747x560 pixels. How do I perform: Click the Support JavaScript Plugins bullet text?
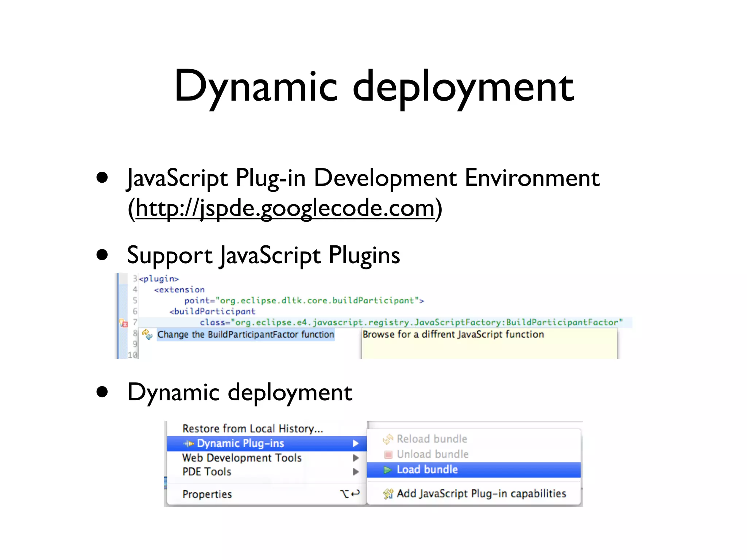coord(263,256)
